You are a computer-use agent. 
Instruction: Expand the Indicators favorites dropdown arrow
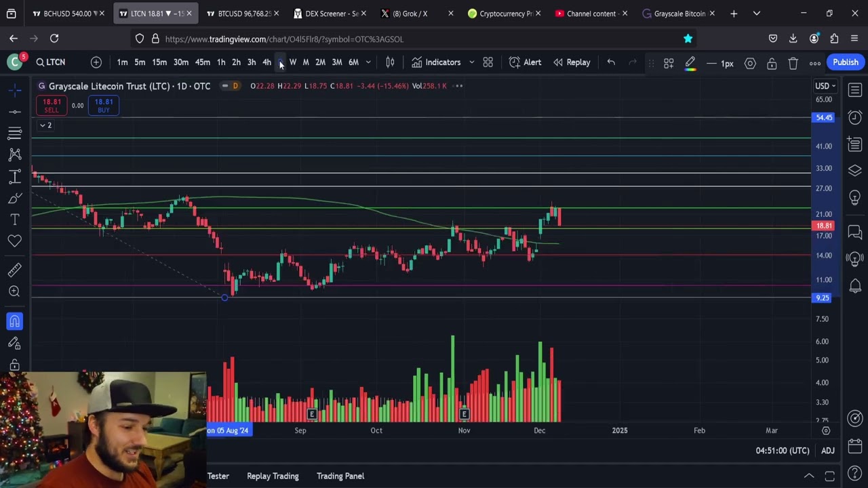tap(471, 62)
